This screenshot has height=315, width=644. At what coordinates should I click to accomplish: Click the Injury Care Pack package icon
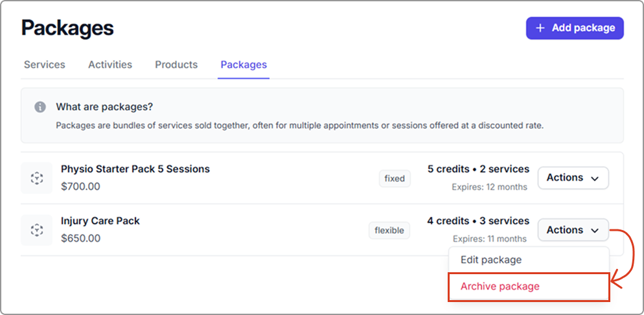37,229
